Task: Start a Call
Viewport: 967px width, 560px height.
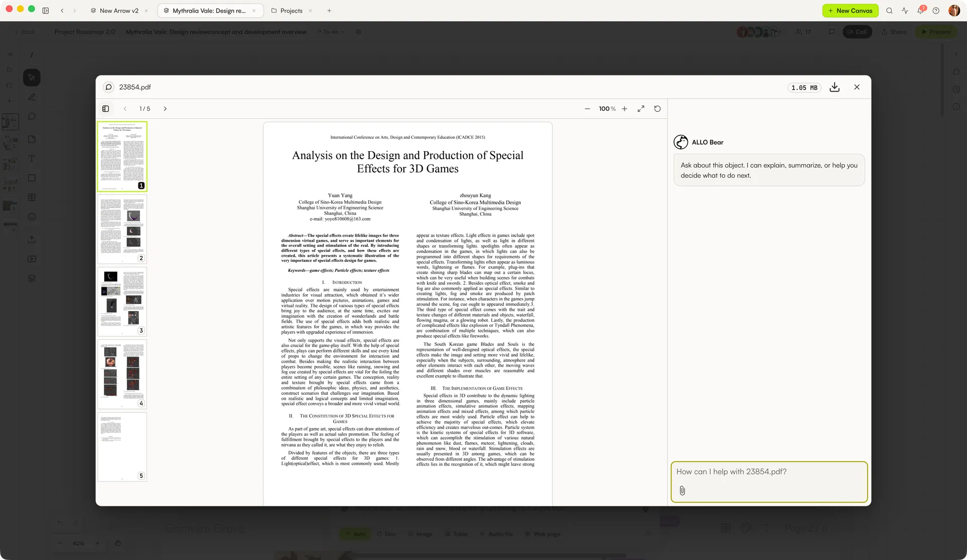Action: pos(857,32)
